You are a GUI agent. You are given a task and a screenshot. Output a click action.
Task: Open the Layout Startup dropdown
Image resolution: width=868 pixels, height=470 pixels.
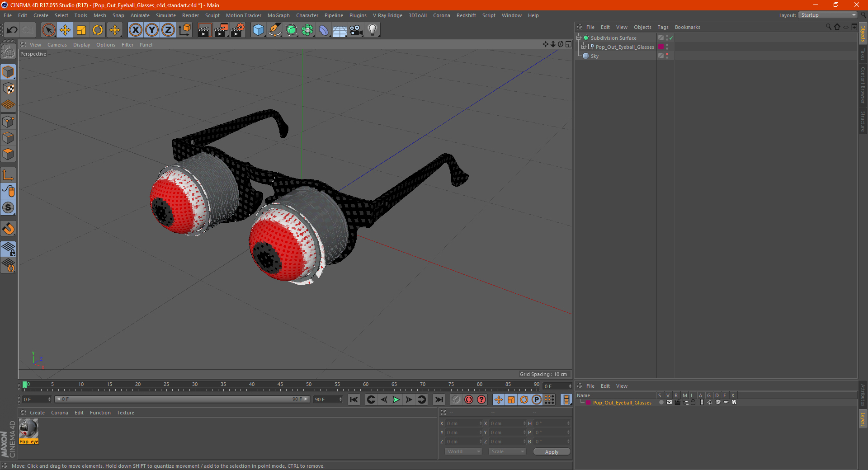[828, 15]
